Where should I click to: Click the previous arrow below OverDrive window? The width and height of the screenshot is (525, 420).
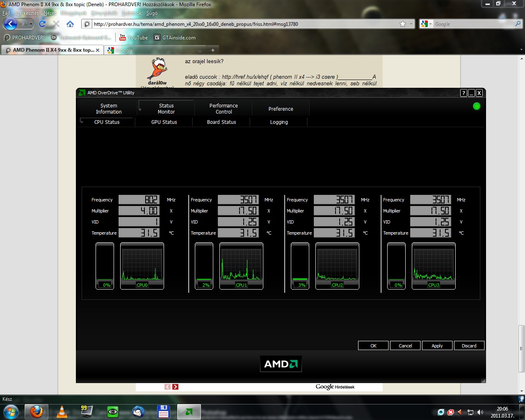pos(168,387)
